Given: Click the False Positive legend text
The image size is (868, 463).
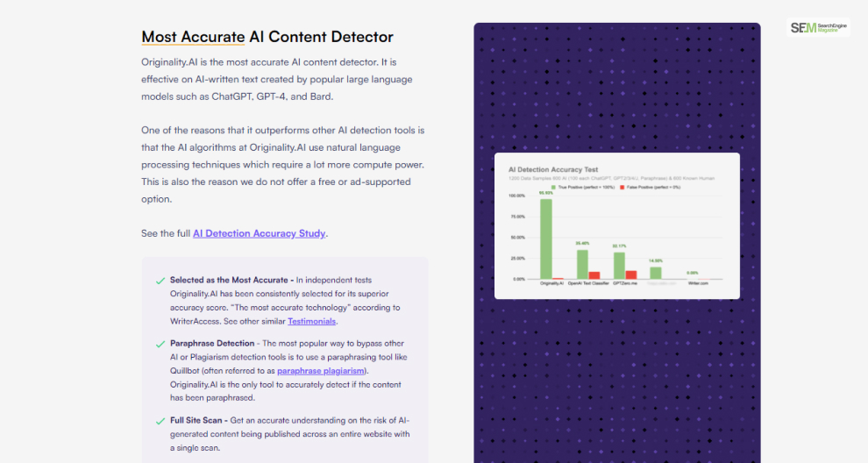Looking at the screenshot, I should tap(654, 187).
